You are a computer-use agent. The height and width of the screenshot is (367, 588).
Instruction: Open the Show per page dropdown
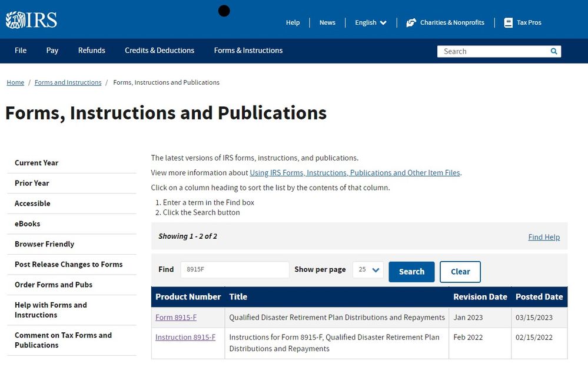tap(368, 269)
